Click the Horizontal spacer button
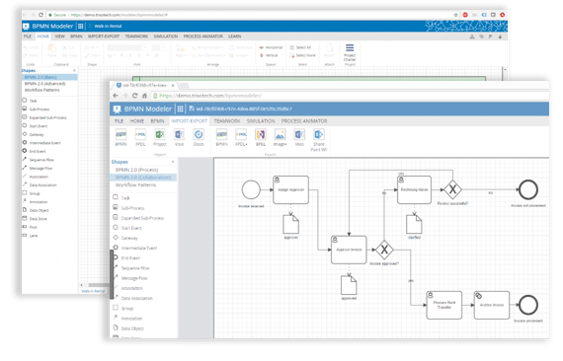This screenshot has height=361, width=563. (x=271, y=47)
